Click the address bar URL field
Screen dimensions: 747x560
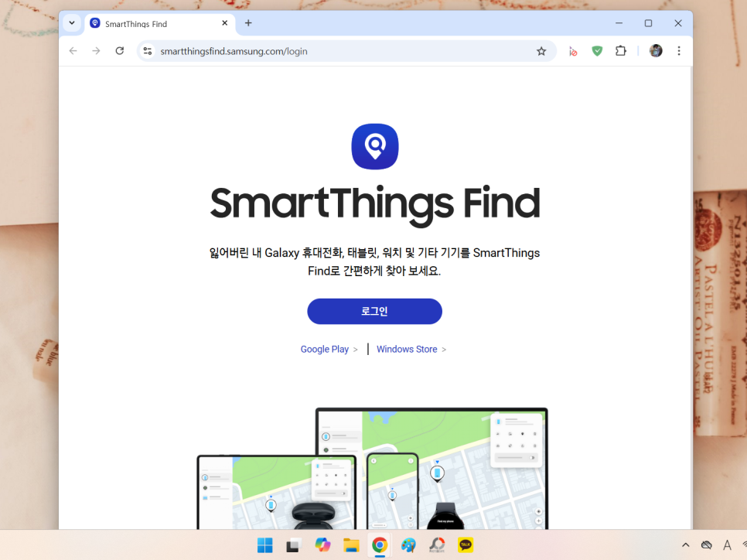coord(343,51)
